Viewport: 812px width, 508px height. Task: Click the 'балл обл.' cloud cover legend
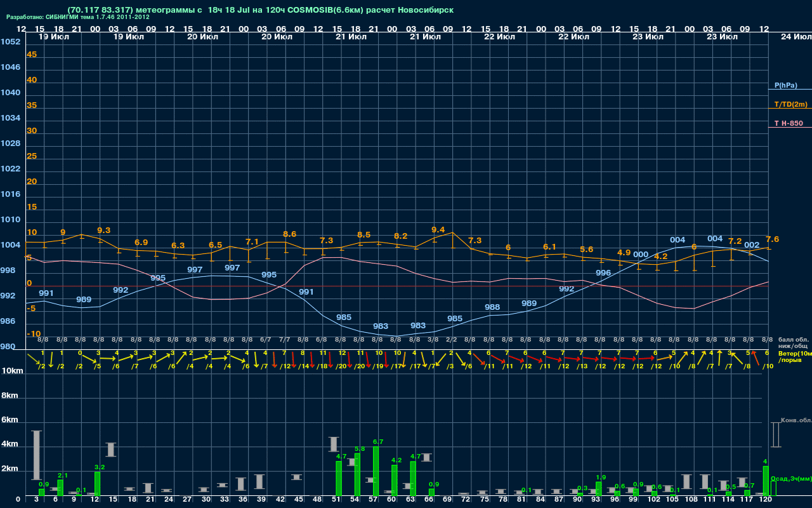click(793, 340)
